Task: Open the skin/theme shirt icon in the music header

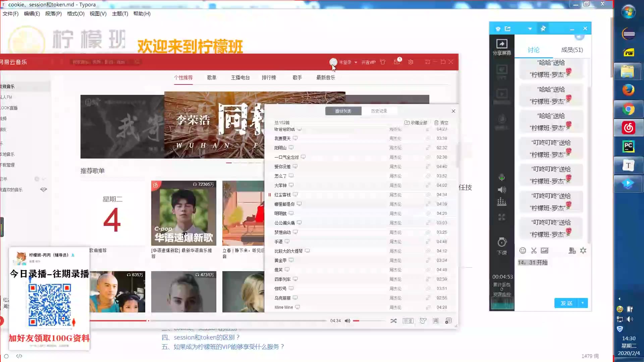Action: 383,62
